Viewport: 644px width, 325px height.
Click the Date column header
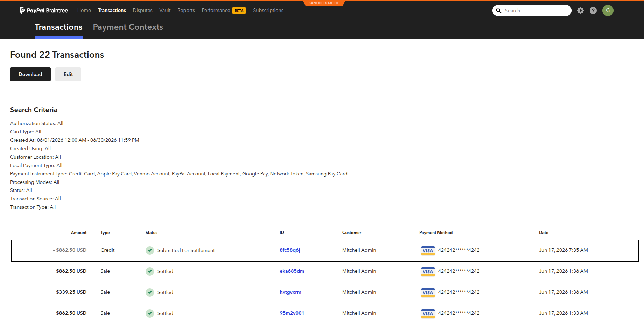coord(544,233)
